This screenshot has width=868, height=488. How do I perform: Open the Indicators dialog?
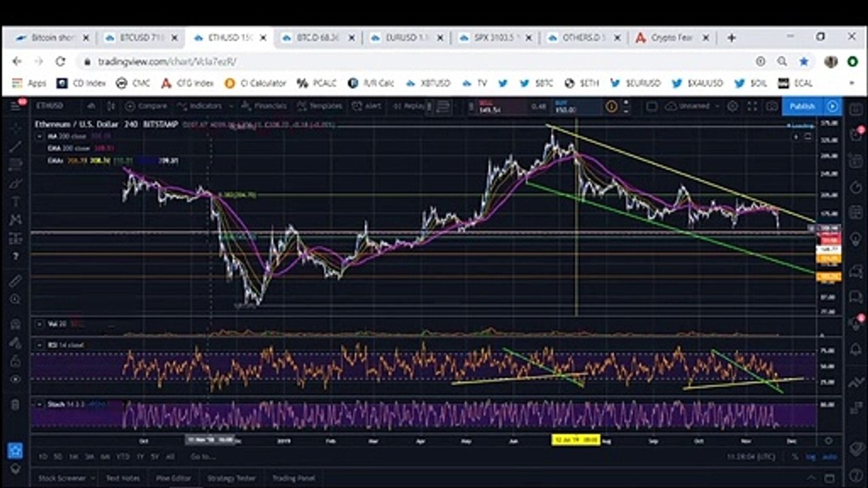point(199,106)
